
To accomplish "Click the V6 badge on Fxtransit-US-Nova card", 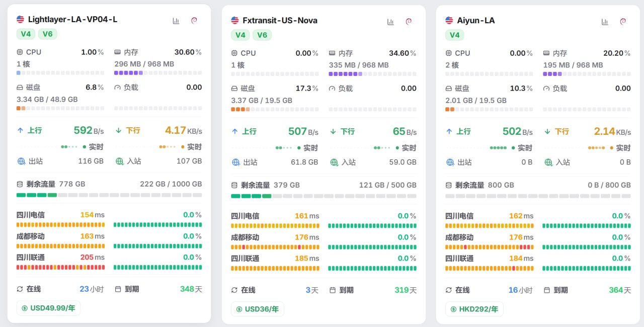I will pyautogui.click(x=262, y=35).
